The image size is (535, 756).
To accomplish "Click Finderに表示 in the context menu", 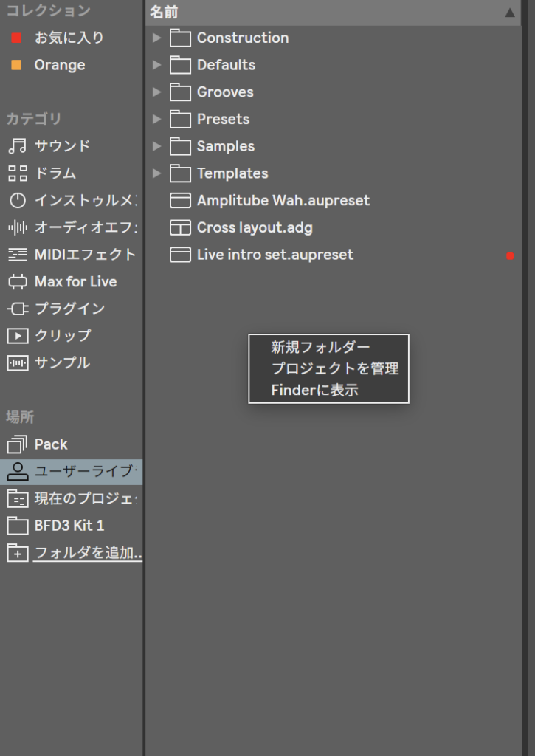I will (314, 390).
